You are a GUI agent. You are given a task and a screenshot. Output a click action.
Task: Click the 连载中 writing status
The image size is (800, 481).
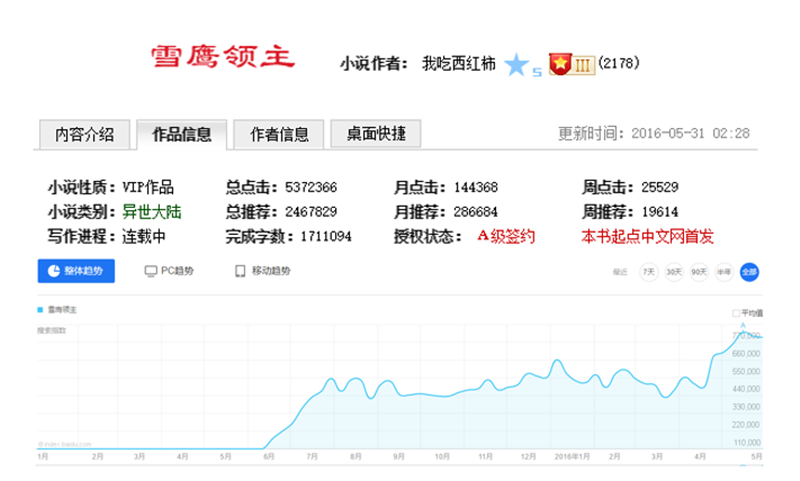point(144,236)
